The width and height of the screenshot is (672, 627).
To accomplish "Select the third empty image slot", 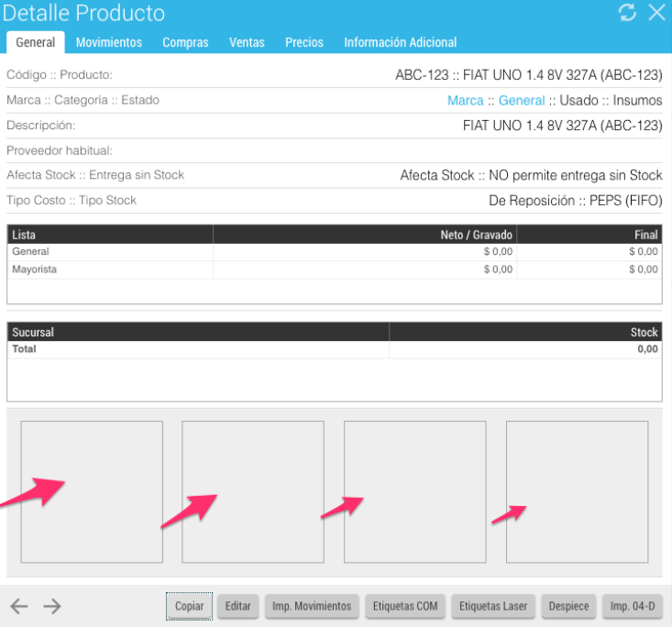I will [x=415, y=491].
